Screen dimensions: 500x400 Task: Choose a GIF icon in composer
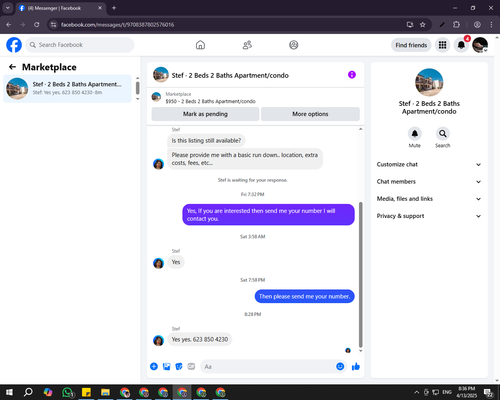pyautogui.click(x=191, y=367)
